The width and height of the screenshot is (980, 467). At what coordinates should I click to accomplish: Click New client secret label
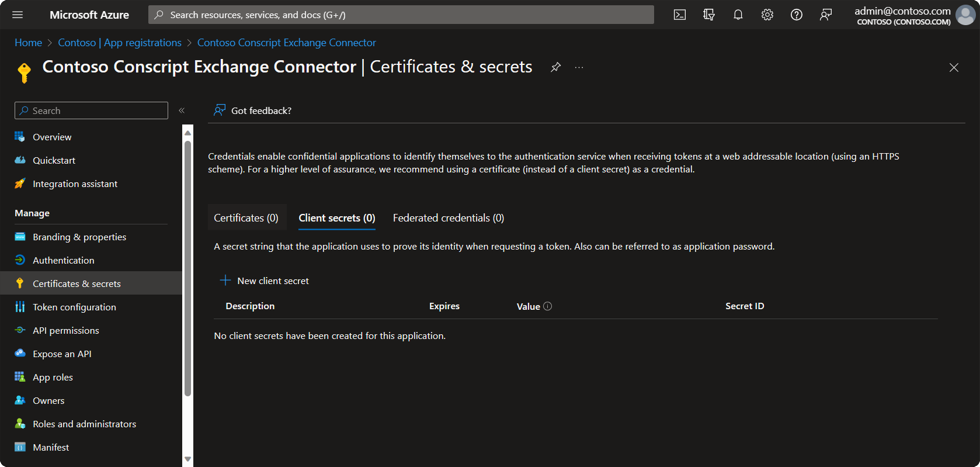tap(273, 281)
